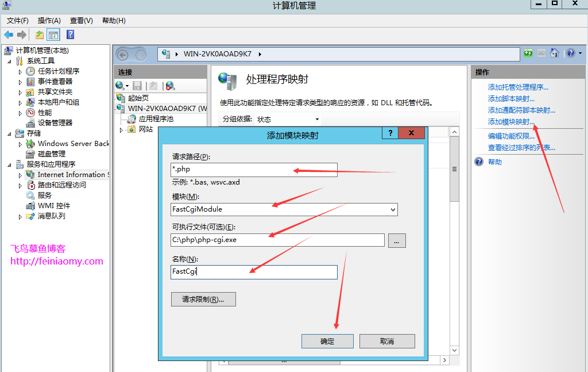The width and height of the screenshot is (588, 372).
Task: Click the green refresh icon beside the address bar
Action: click(528, 53)
